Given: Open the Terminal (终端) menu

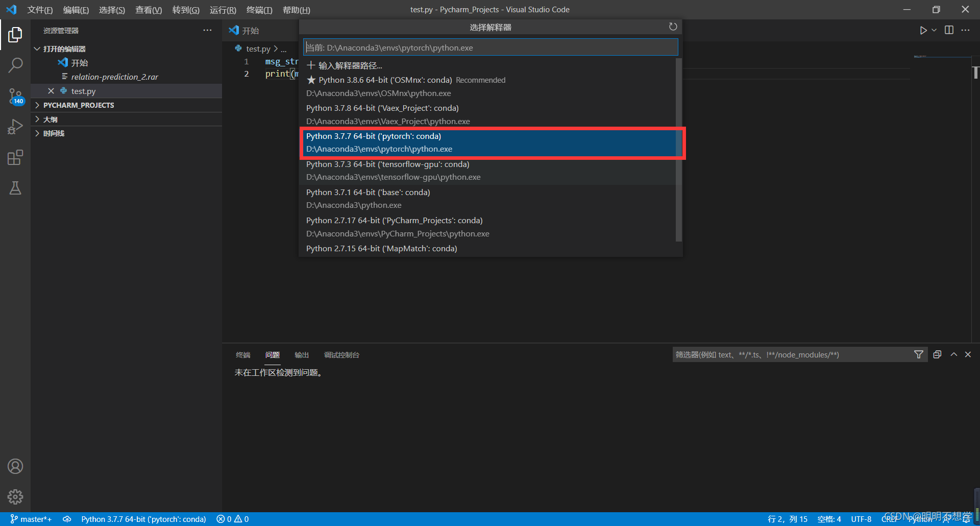Looking at the screenshot, I should [259, 10].
